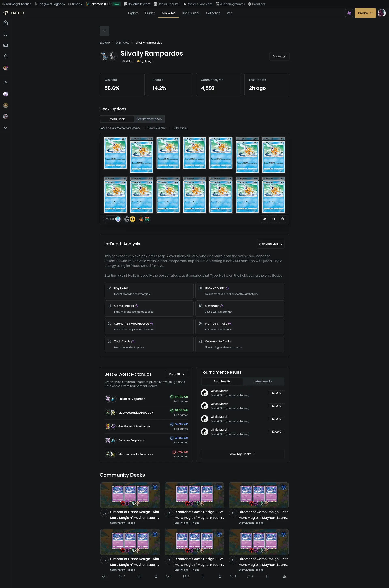
Task: Open the Genshin Impact game tab
Action: 137,4
